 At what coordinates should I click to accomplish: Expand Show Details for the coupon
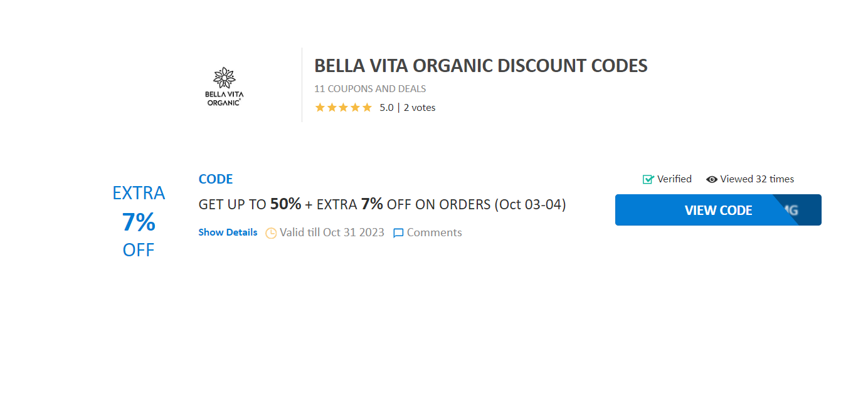228,232
